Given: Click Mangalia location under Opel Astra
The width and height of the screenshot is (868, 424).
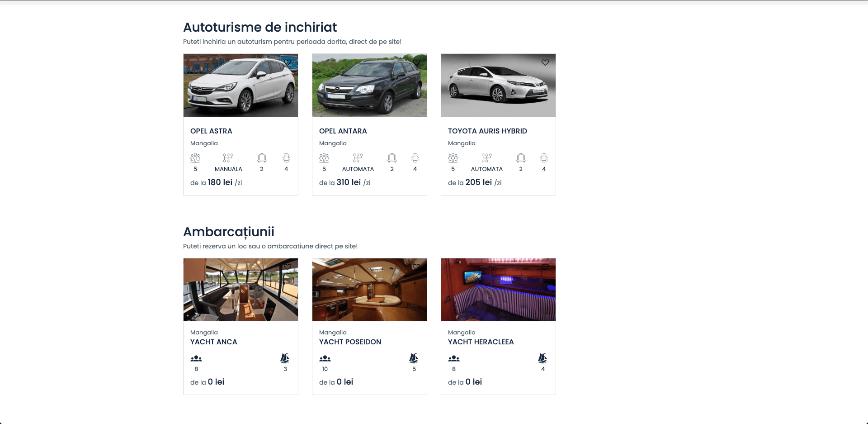Looking at the screenshot, I should pyautogui.click(x=204, y=143).
